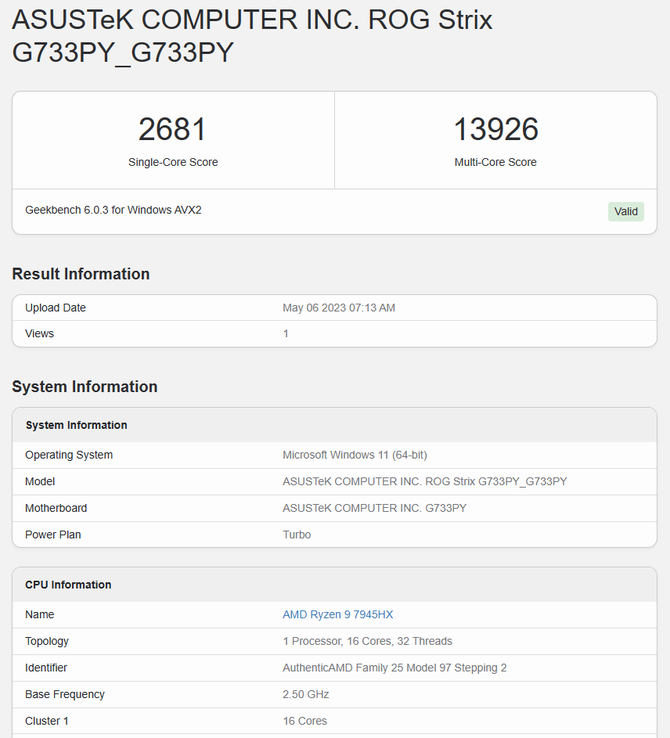Select AuthenticAMD Family 25 Model 97 Stepping 2
The width and height of the screenshot is (670, 738).
[x=394, y=667]
